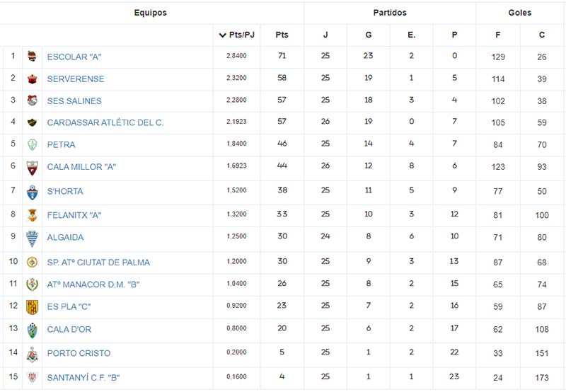Click the PETRA team crest icon
The image size is (566, 392).
32,145
